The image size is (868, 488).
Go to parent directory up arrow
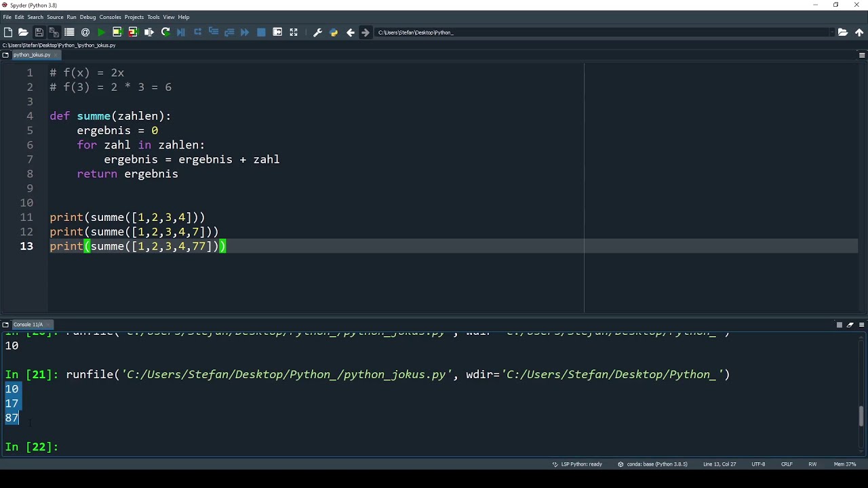tap(859, 32)
